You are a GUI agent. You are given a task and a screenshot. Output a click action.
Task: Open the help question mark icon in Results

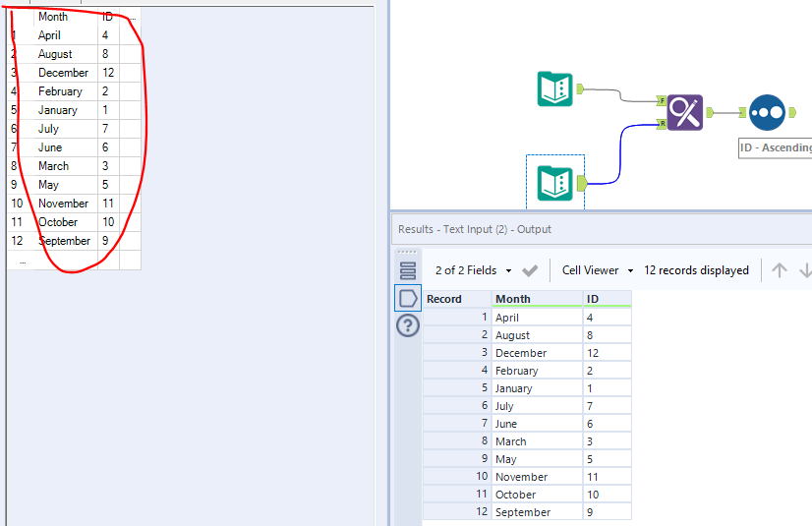408,326
